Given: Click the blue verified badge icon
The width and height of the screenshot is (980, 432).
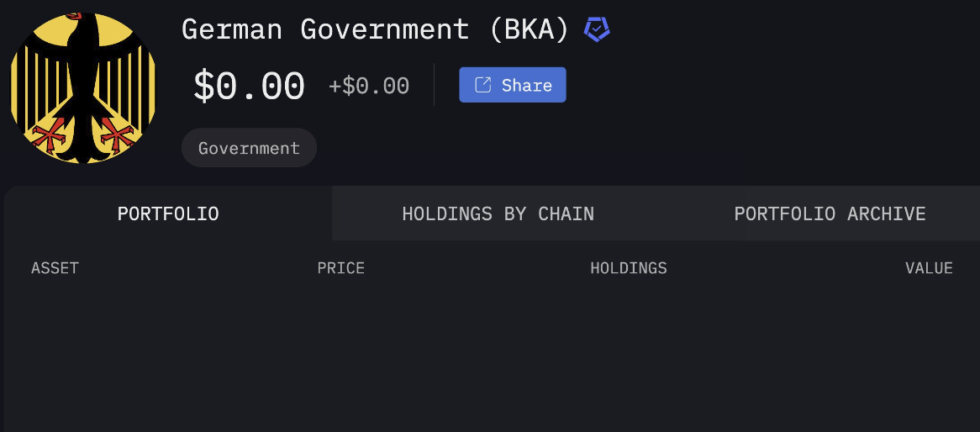Looking at the screenshot, I should click(x=597, y=30).
